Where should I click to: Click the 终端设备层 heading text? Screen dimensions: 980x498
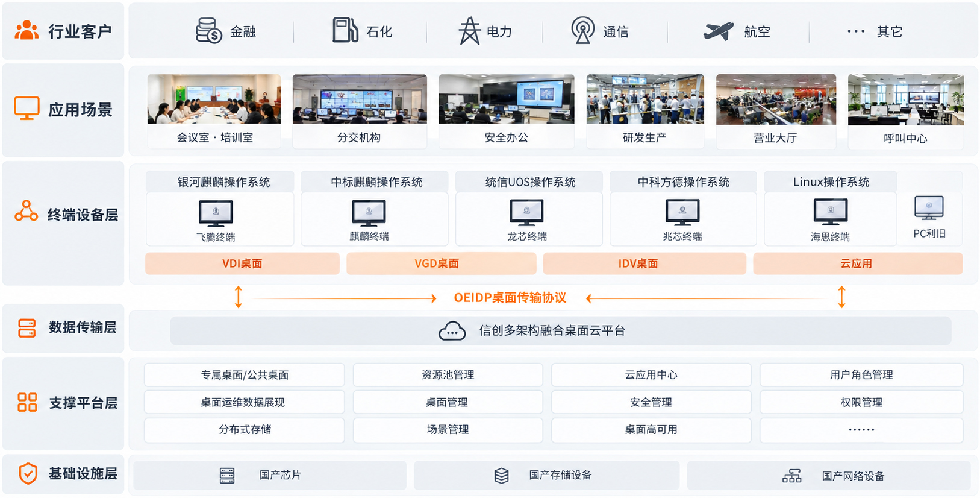pos(83,215)
